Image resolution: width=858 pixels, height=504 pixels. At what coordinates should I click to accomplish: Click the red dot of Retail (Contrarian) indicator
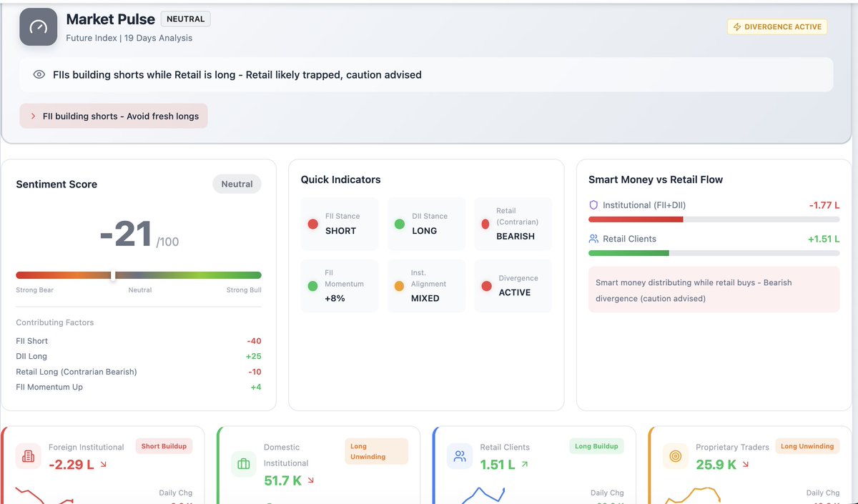[485, 224]
